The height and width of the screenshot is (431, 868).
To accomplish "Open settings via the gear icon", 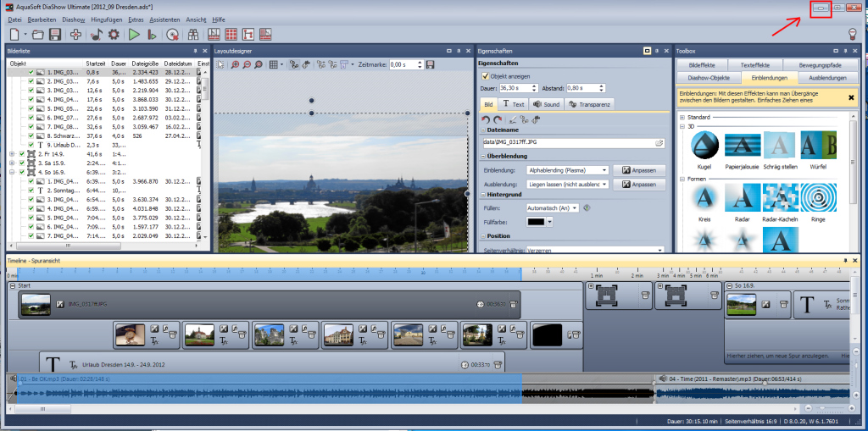I will [114, 35].
